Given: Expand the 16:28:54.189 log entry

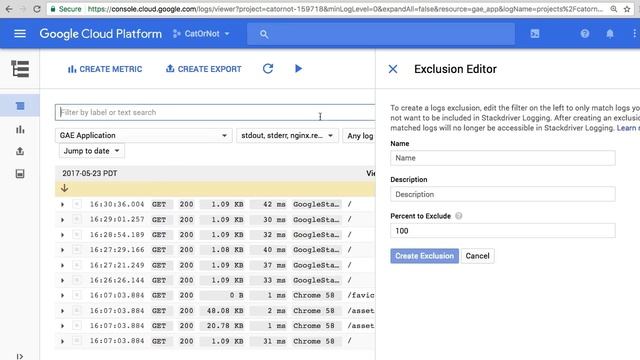Looking at the screenshot, I should point(62,235).
